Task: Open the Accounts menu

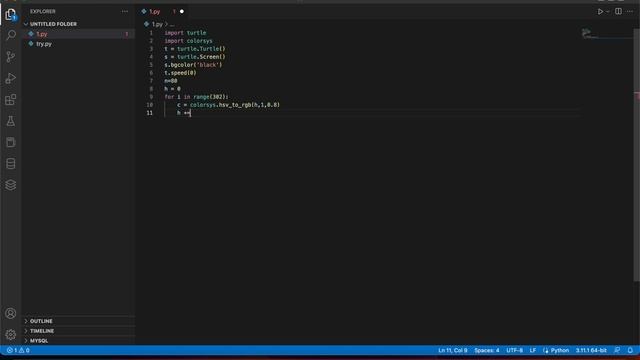Action: [11, 313]
